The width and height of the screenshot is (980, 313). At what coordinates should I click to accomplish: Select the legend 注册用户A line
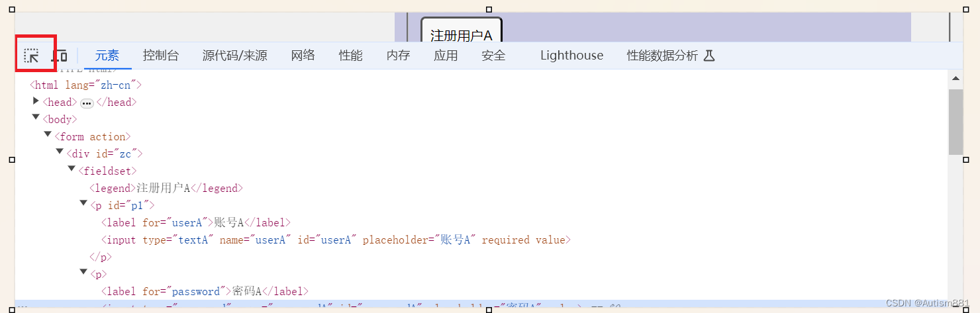[x=166, y=188]
